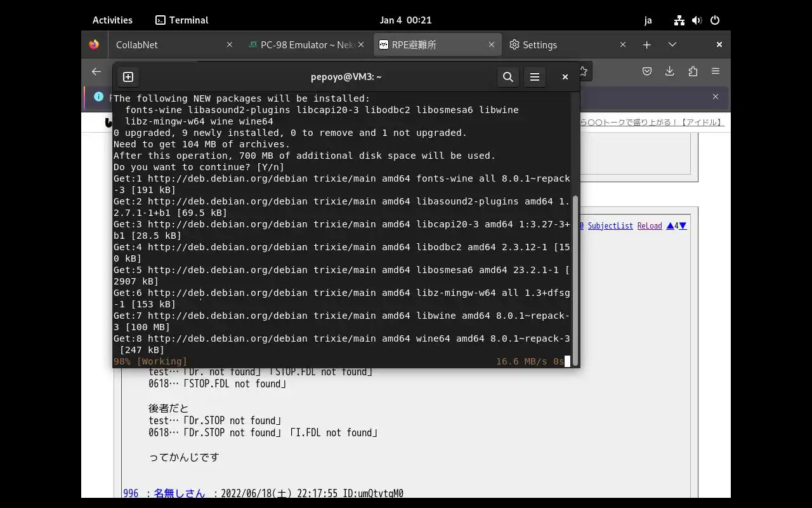
Task: Open network status icon in system tray
Action: click(679, 20)
